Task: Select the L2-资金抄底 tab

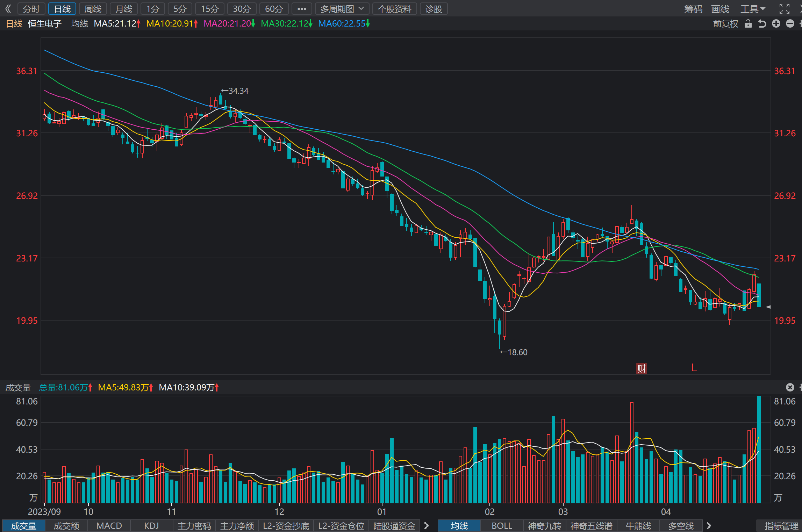Action: 286,526
